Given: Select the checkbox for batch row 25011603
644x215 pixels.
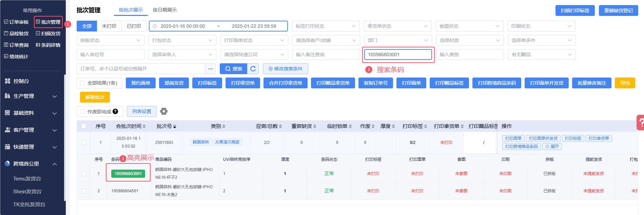Looking at the screenshot, I should click(84, 143).
